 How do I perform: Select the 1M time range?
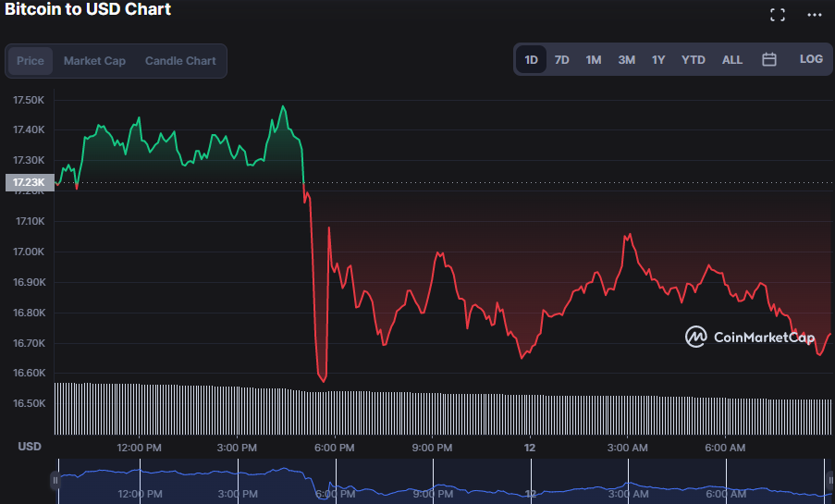pyautogui.click(x=594, y=59)
